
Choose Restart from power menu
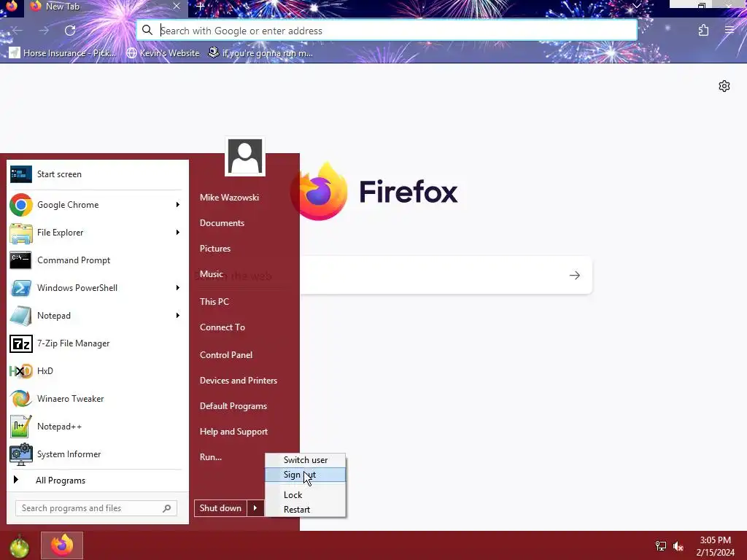pos(306,510)
